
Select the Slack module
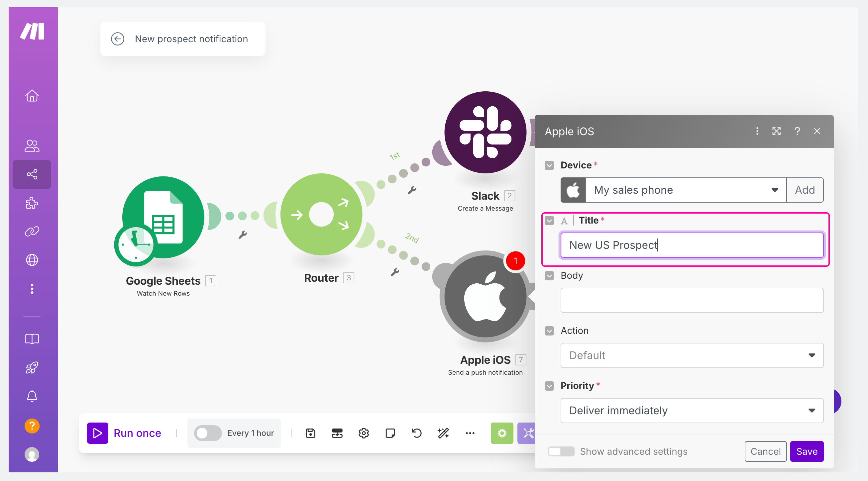click(485, 133)
